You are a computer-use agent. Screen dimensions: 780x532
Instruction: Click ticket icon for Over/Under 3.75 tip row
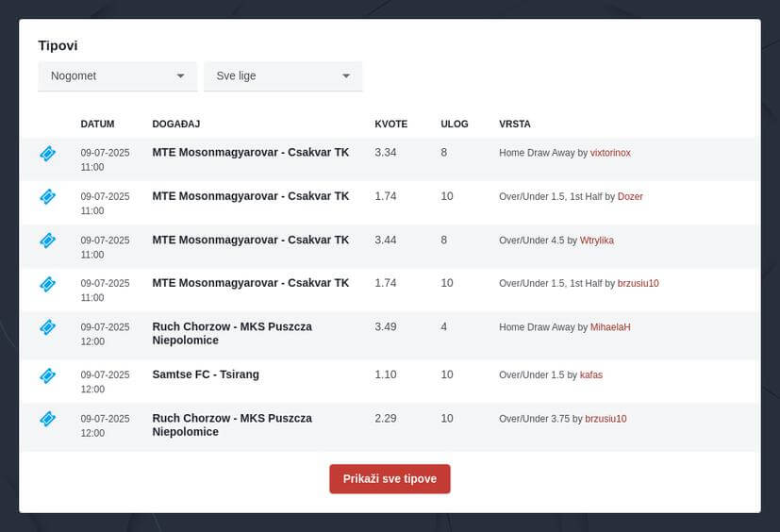click(x=48, y=419)
